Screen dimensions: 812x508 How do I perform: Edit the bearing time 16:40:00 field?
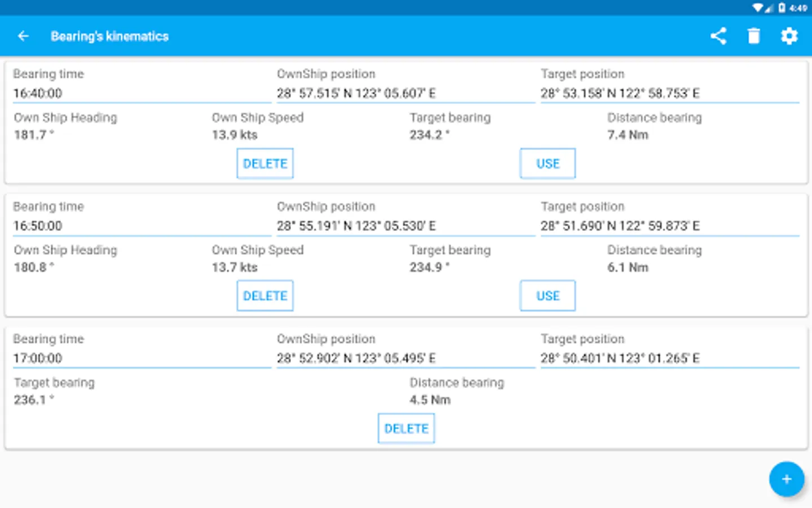[x=142, y=93]
